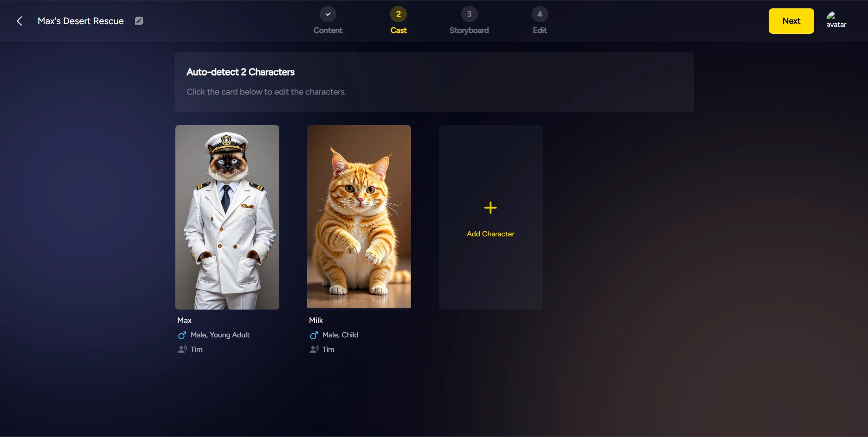Click the voice icon under Milk
This screenshot has width=868, height=437.
click(314, 349)
